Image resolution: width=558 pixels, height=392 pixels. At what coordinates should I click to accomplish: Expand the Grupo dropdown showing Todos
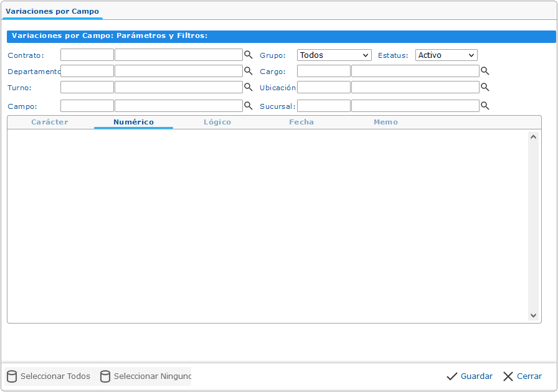click(x=334, y=55)
